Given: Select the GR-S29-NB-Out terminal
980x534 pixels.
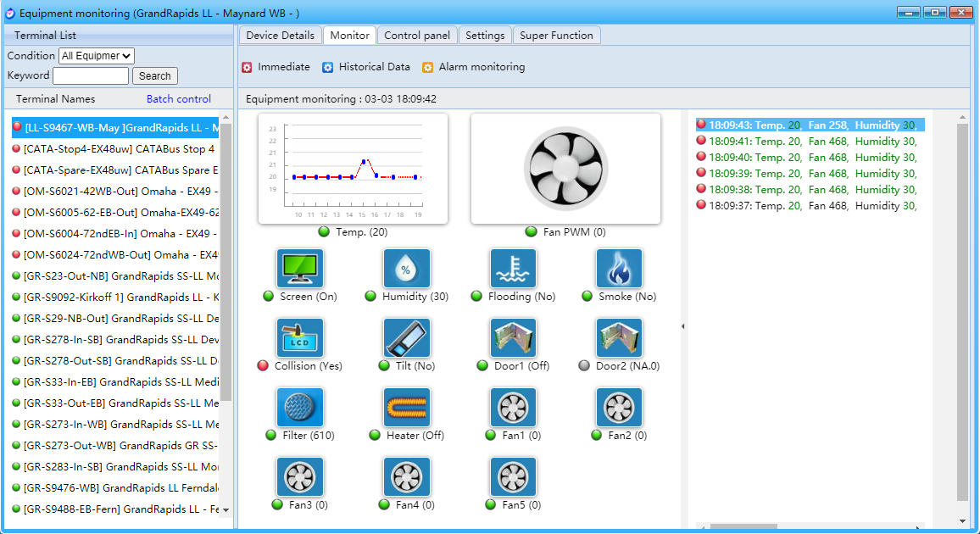Looking at the screenshot, I should (x=115, y=319).
